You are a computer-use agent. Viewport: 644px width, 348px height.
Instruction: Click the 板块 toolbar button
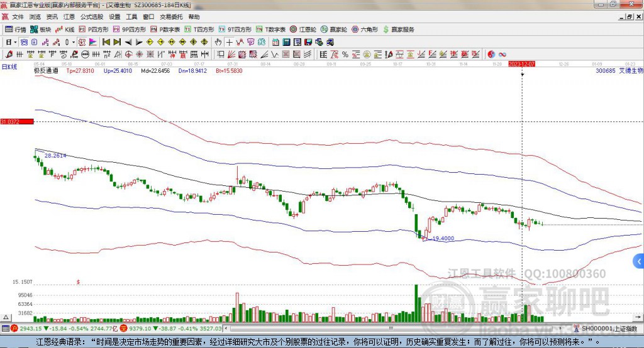click(41, 30)
